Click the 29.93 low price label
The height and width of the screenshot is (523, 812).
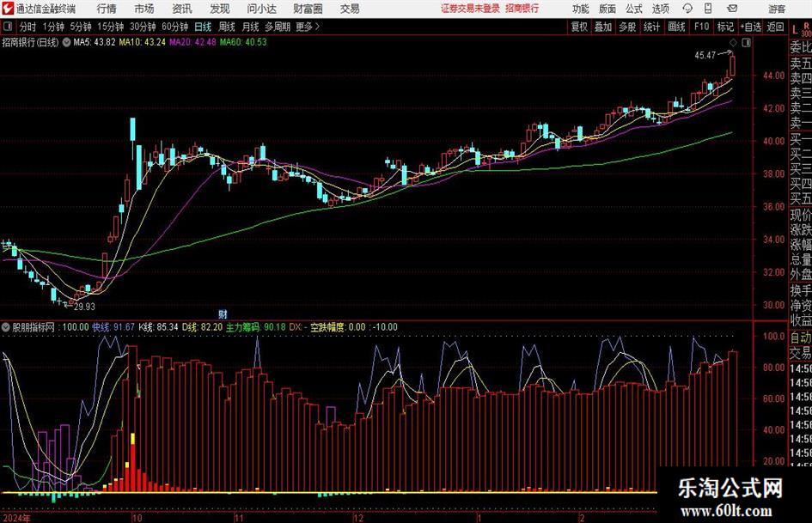point(84,307)
